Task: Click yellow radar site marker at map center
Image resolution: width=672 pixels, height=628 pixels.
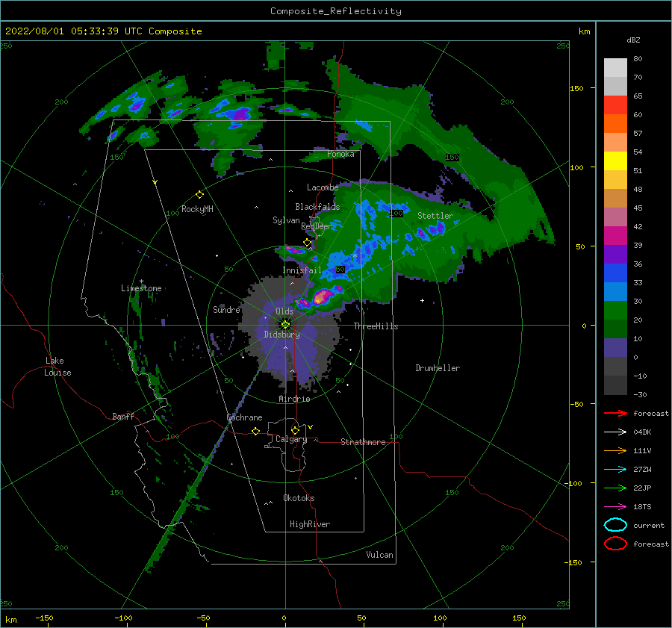Action: (285, 325)
